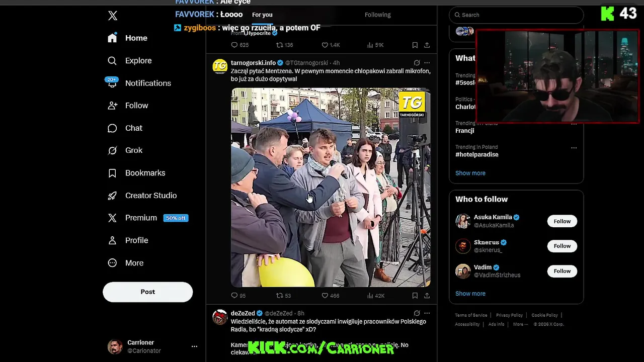Go to Home in sidebar
This screenshot has width=644, height=362.
(128, 38)
